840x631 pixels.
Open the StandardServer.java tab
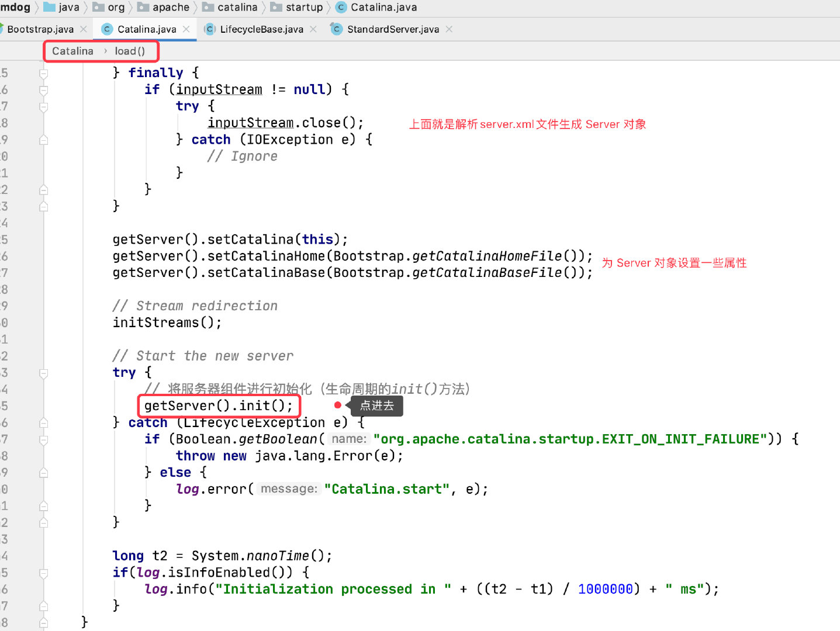[393, 29]
